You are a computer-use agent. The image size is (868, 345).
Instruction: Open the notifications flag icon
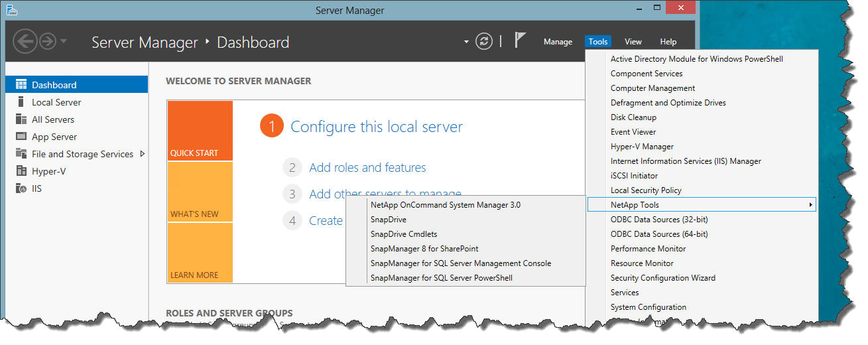pos(521,40)
